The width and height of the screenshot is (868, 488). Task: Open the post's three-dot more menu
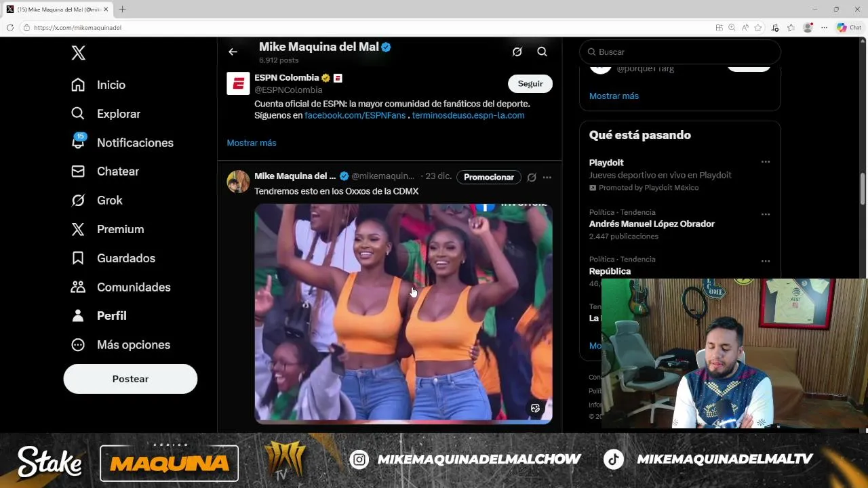(547, 178)
